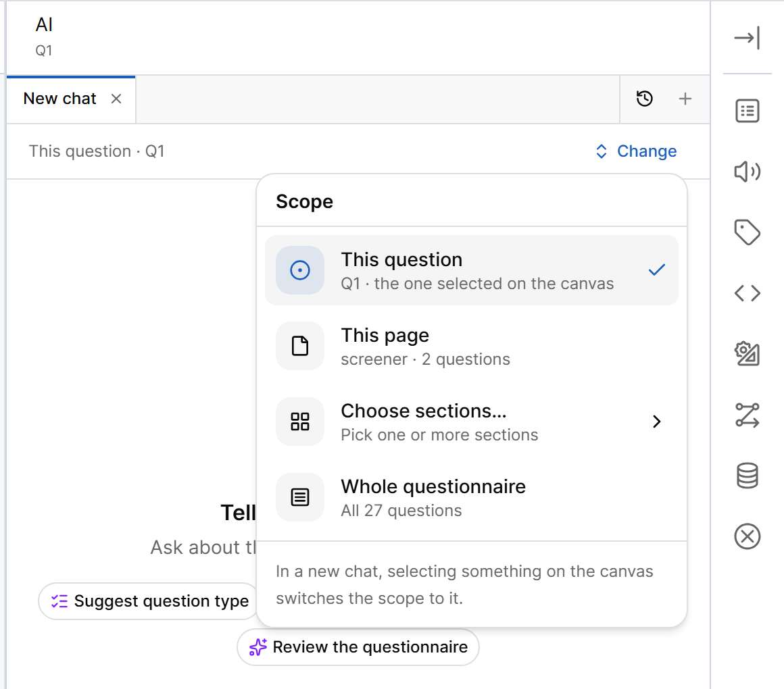
Task: Open the code brackets icon in sidebar
Action: click(x=747, y=293)
